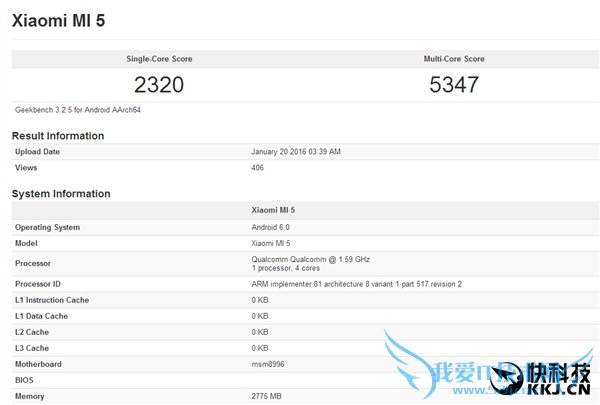
Task: Click the date January 20 2016 03:39 AM
Action: coord(296,152)
